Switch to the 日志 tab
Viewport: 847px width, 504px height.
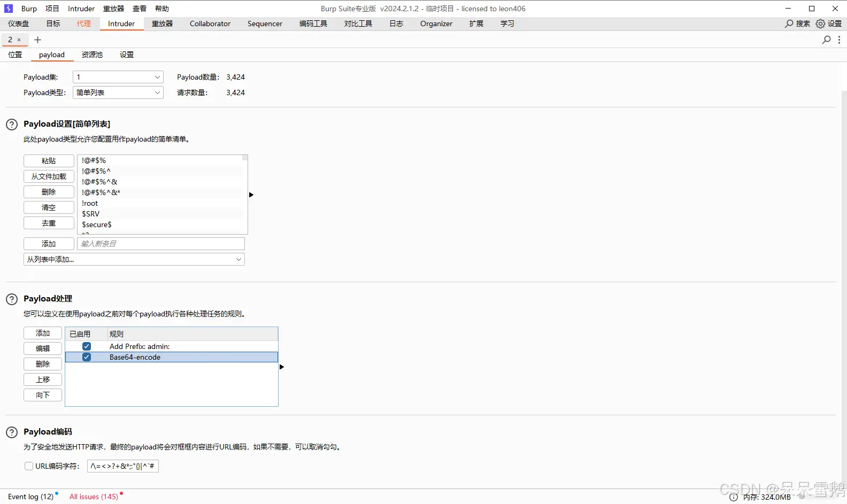396,24
